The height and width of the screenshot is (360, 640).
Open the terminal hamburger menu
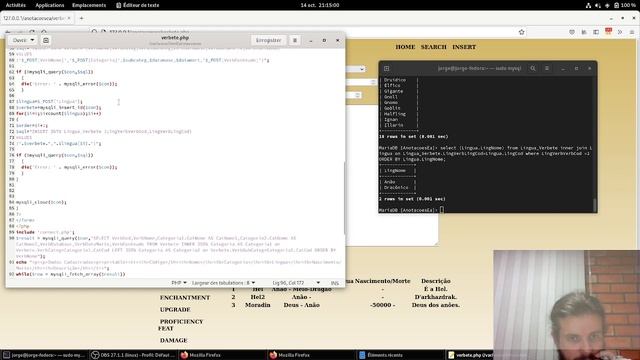coord(547,69)
